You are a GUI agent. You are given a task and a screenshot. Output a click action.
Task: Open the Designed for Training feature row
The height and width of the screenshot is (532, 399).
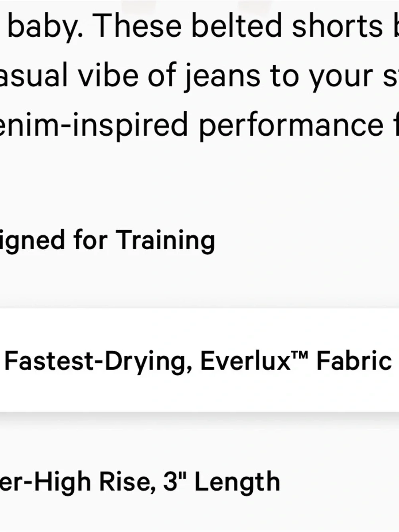(x=199, y=241)
